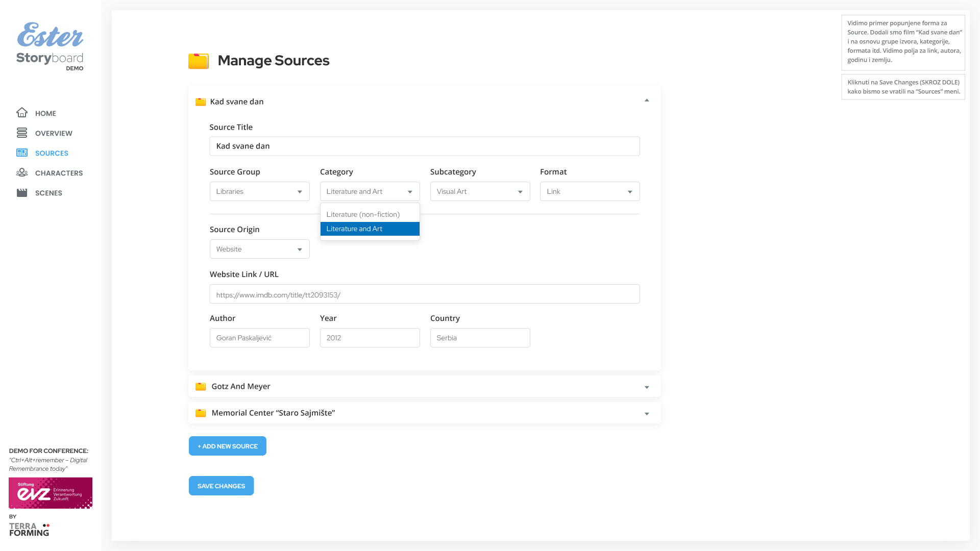Click the Scenes clapperboard icon
The width and height of the screenshot is (980, 551).
point(21,192)
